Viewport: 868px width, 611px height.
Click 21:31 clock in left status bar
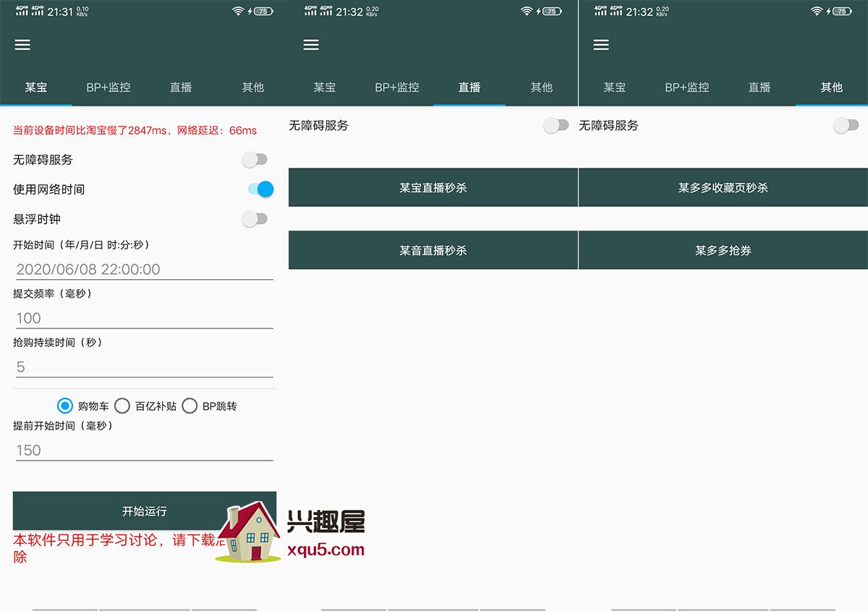pyautogui.click(x=60, y=12)
